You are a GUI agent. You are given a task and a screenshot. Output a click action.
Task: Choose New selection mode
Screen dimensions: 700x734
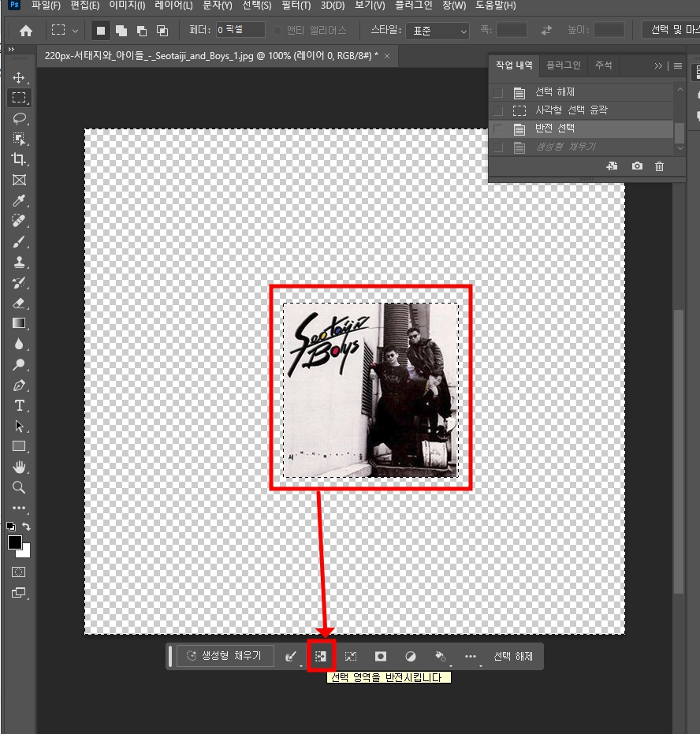(x=101, y=31)
